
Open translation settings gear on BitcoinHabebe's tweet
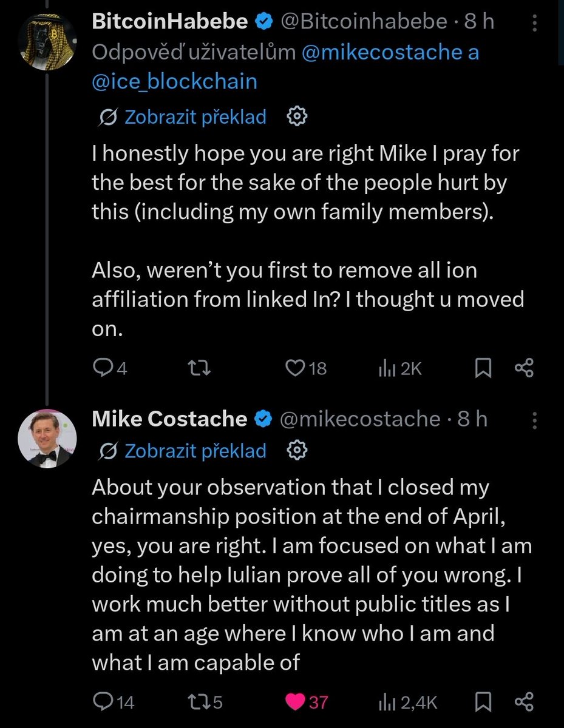coord(297,117)
